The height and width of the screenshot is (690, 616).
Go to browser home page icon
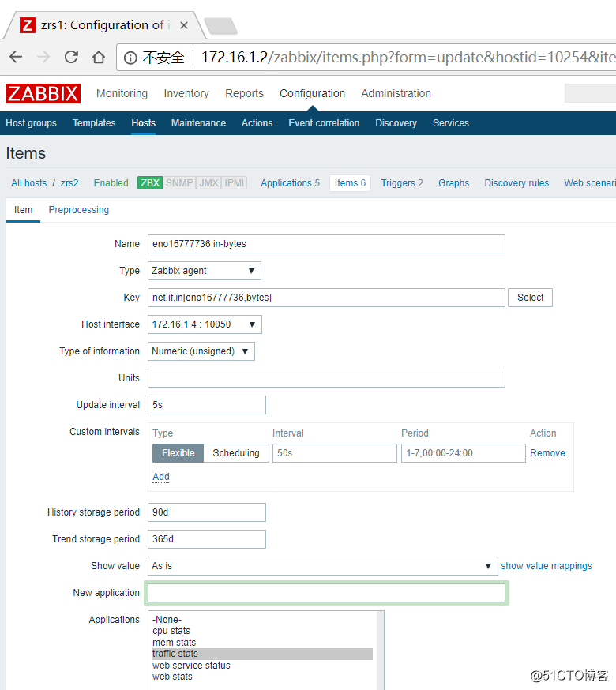point(99,57)
